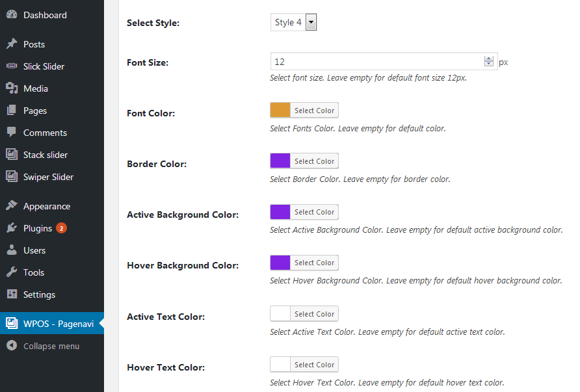Click Select Color button for Font Color

(314, 111)
